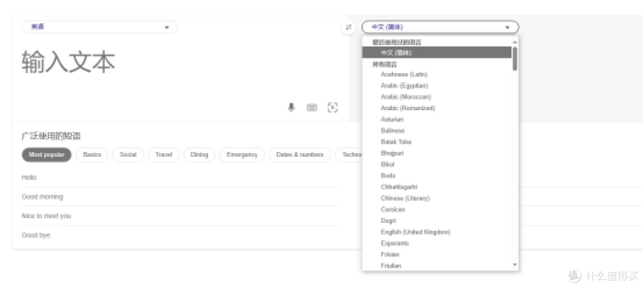This screenshot has width=644, height=289.
Task: Select the Dining phrases tab
Action: (x=199, y=155)
